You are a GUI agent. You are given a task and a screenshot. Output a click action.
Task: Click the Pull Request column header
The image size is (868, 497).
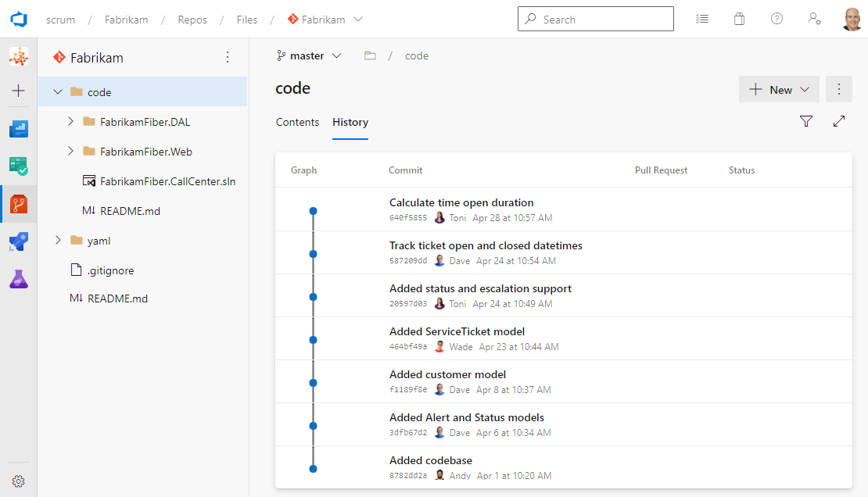661,170
